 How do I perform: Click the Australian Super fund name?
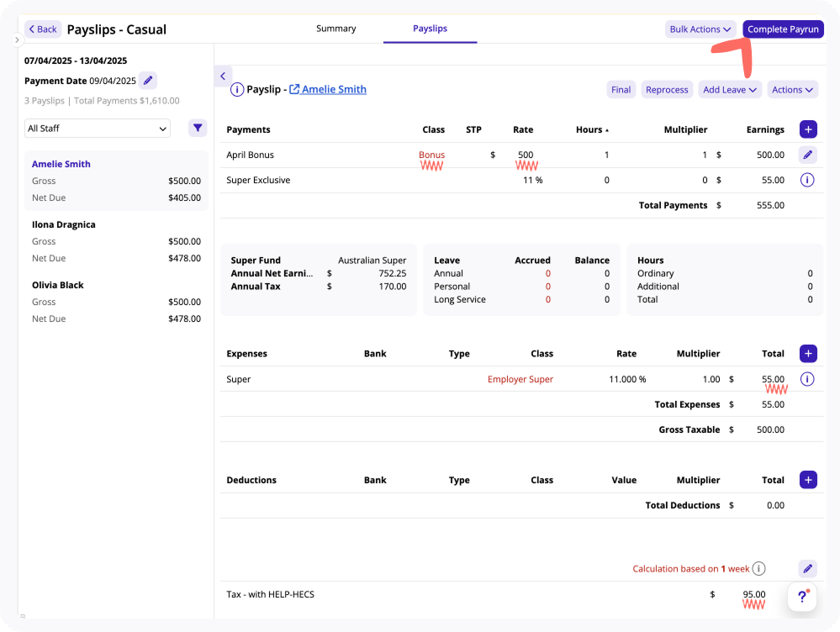pos(372,261)
